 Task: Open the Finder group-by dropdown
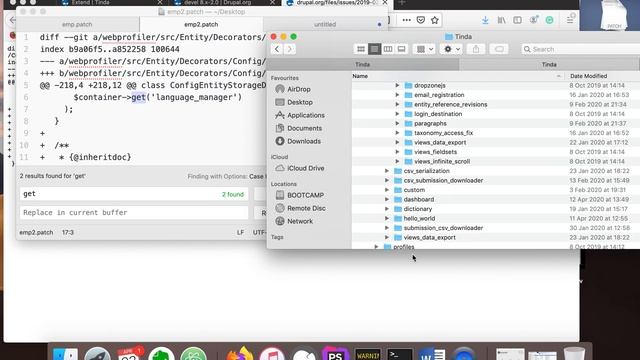point(424,49)
